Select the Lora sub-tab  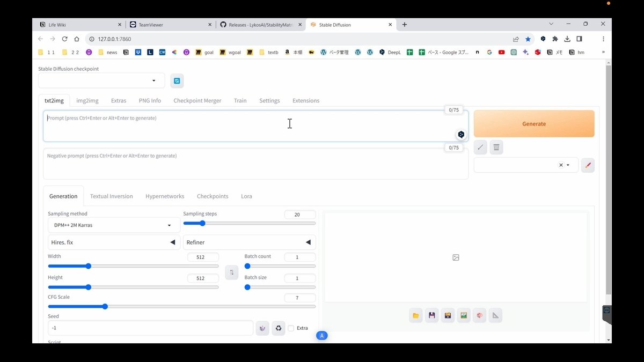pos(246,196)
